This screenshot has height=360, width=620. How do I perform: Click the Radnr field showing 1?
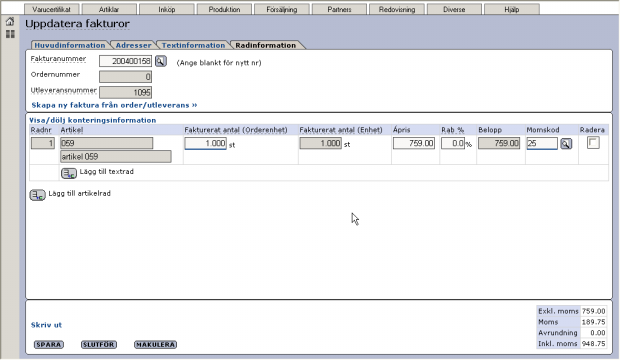(43, 143)
